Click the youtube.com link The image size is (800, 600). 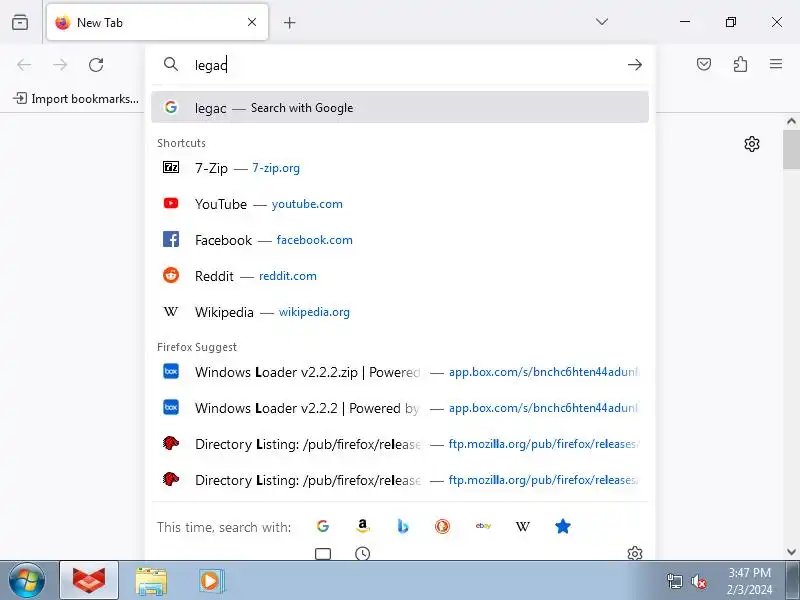point(307,204)
